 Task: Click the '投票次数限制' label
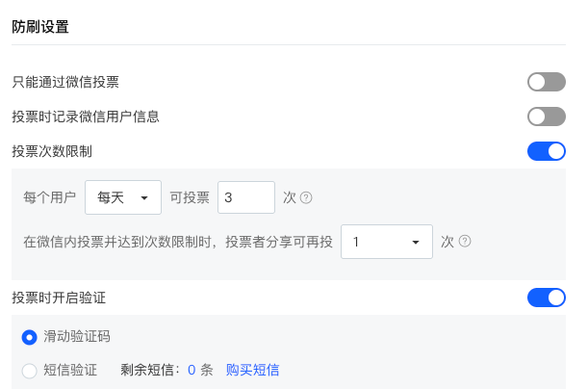pos(52,151)
